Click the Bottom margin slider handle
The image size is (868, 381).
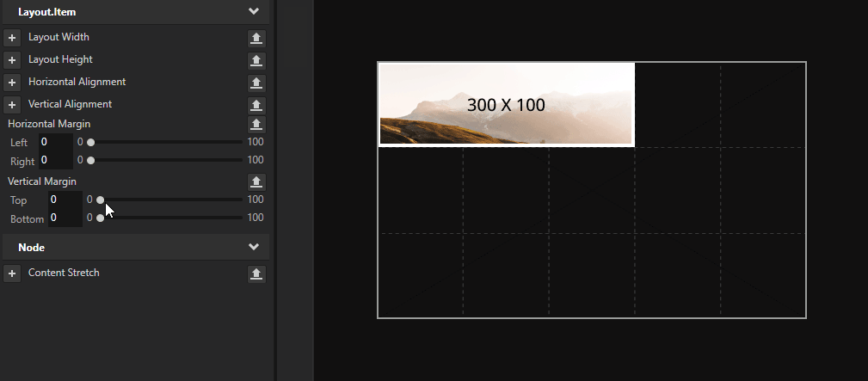101,218
